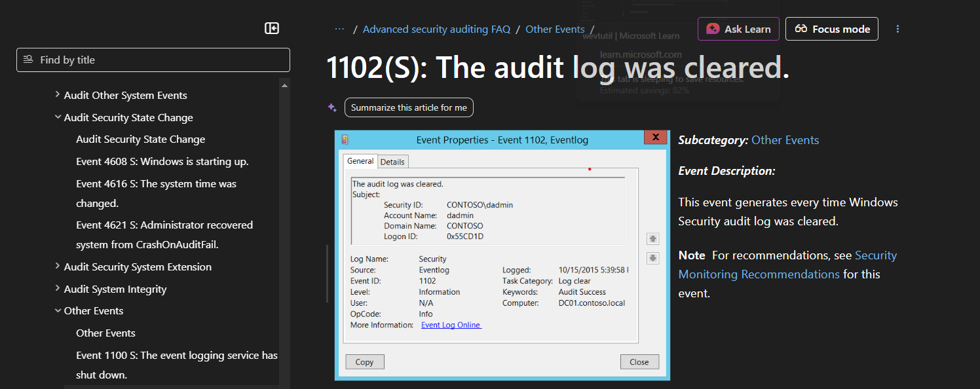Switch to Details tab in Event Properties
Image resolution: width=980 pixels, height=389 pixels.
tap(392, 162)
